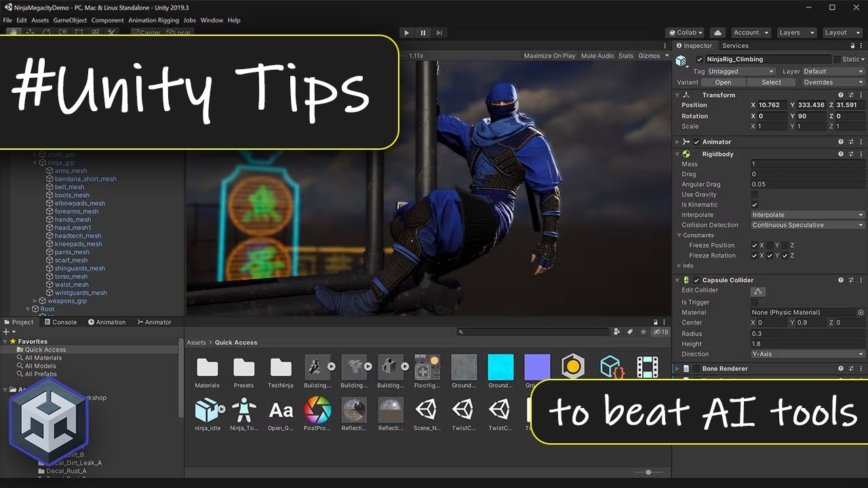This screenshot has height=488, width=868.
Task: Click the Open variant button
Action: pyautogui.click(x=723, y=82)
